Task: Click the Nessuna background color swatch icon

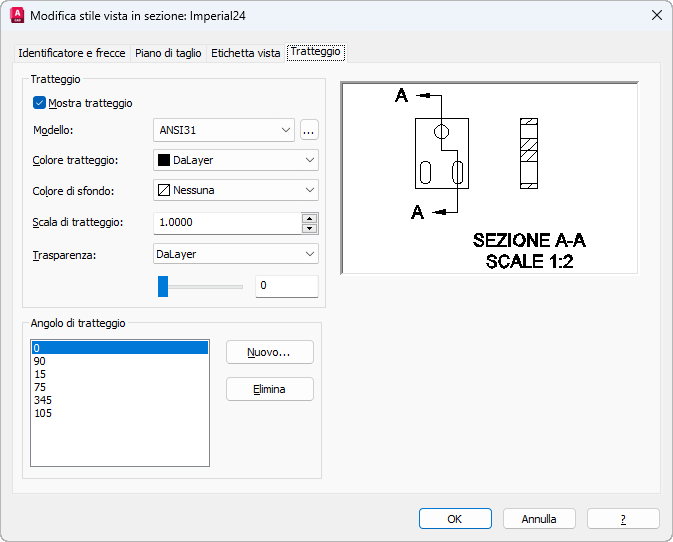Action: 163,190
